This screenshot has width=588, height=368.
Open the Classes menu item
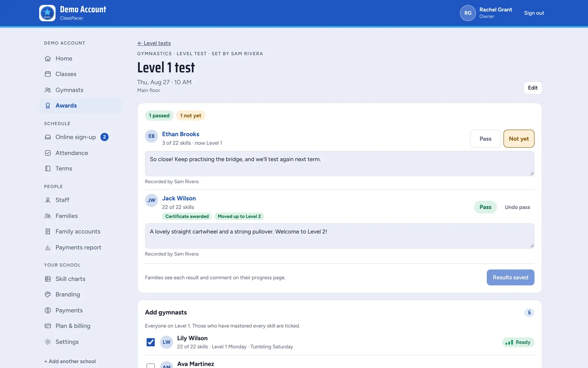[x=81, y=74]
